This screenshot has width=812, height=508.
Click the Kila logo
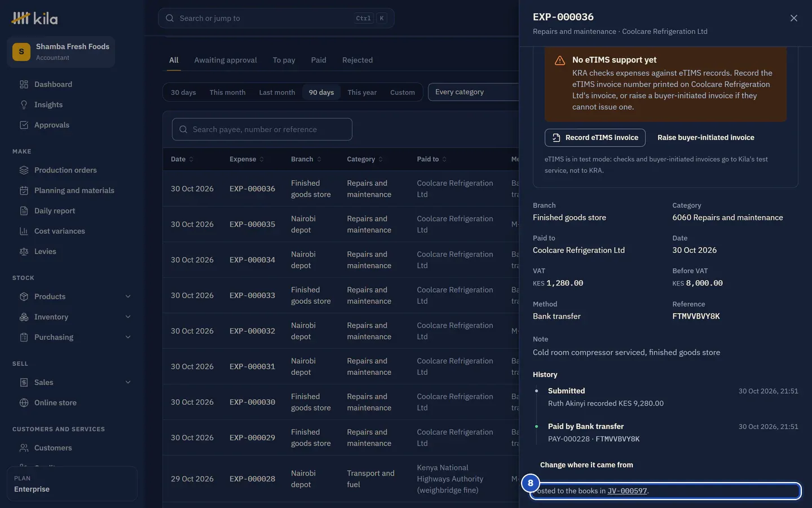click(34, 19)
